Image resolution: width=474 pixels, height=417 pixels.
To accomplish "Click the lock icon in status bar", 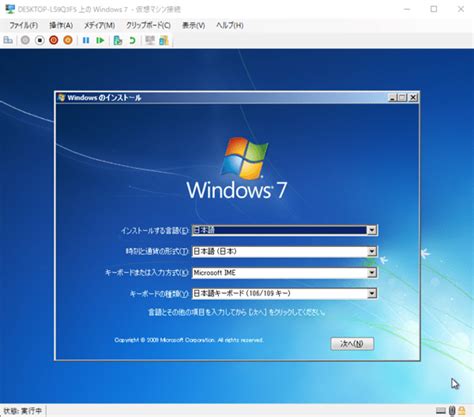I will (462, 411).
